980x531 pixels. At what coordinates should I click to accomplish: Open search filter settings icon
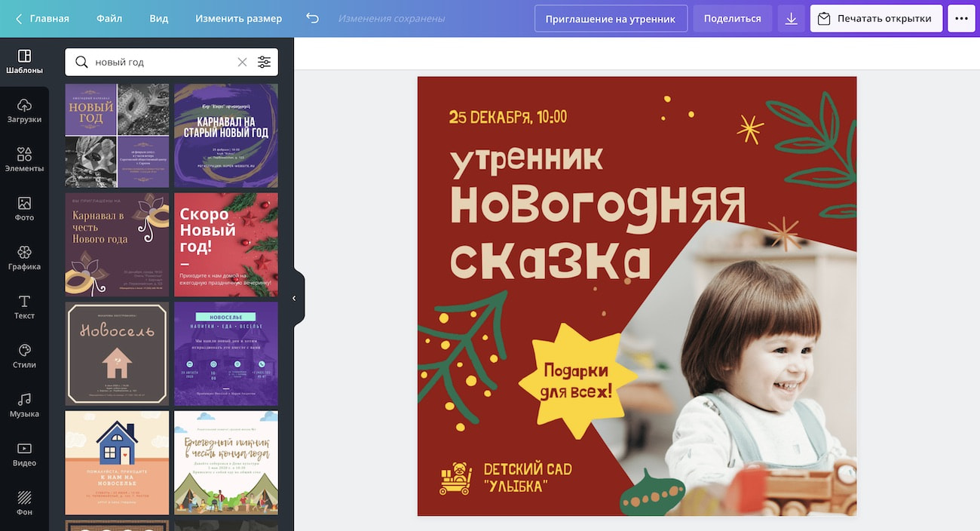coord(264,62)
